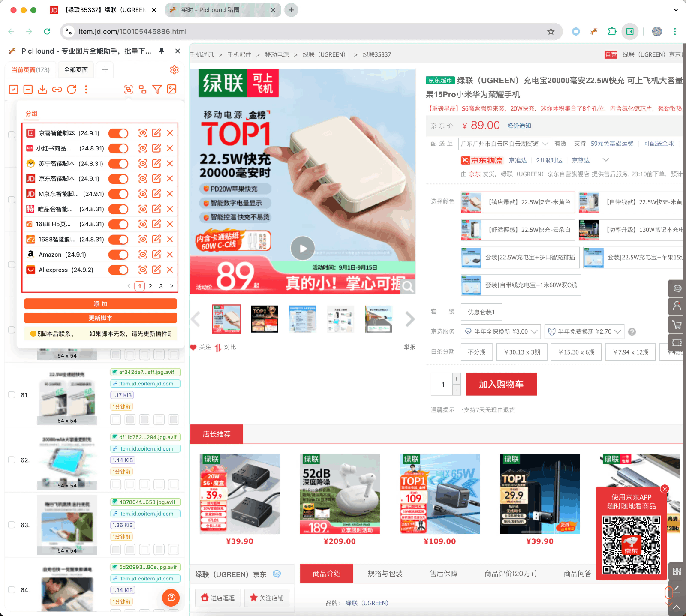
Task: Switch to 当前页面(173) tab
Action: (30, 70)
